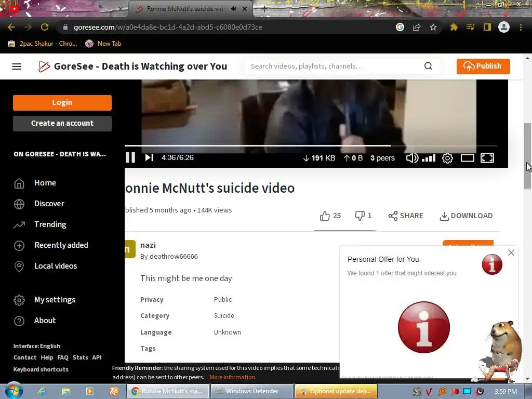Open Discover in sidebar
532x399 pixels.
click(49, 204)
